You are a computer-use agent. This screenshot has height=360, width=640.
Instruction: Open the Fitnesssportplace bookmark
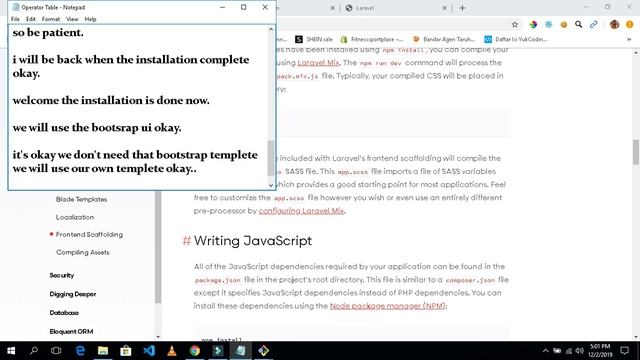coord(372,39)
